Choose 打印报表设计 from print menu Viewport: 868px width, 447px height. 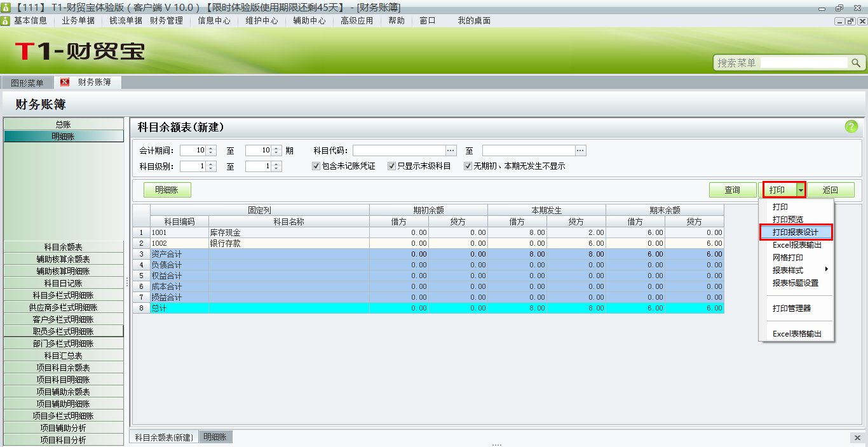(796, 232)
